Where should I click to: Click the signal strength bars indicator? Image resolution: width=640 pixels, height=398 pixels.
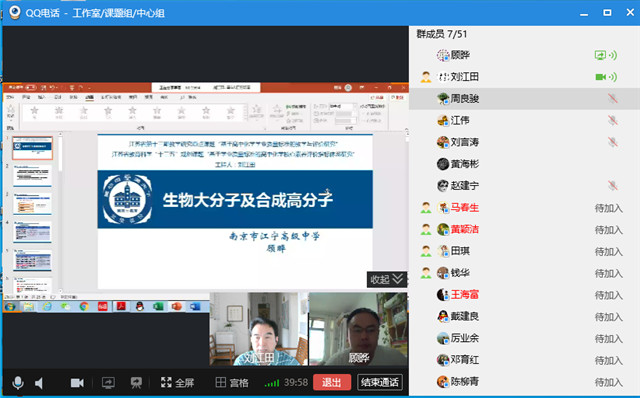click(x=272, y=383)
